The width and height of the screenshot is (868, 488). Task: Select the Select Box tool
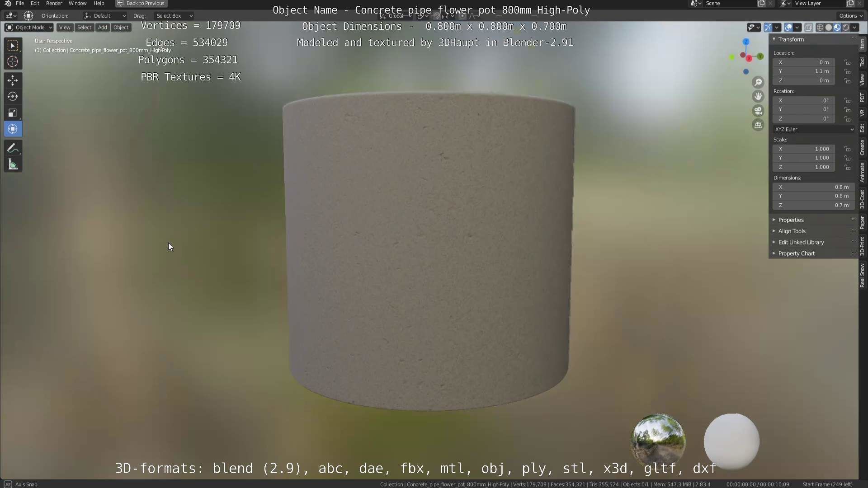click(x=13, y=45)
